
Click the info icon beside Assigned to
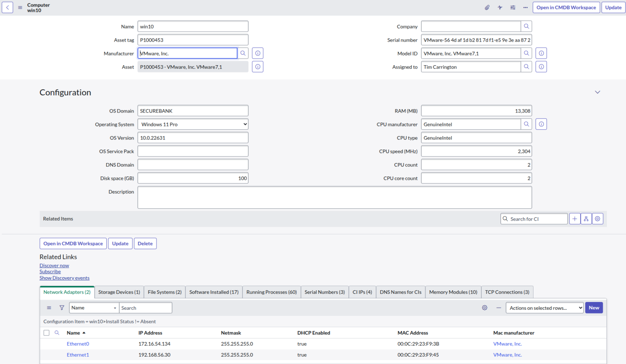[541, 66]
